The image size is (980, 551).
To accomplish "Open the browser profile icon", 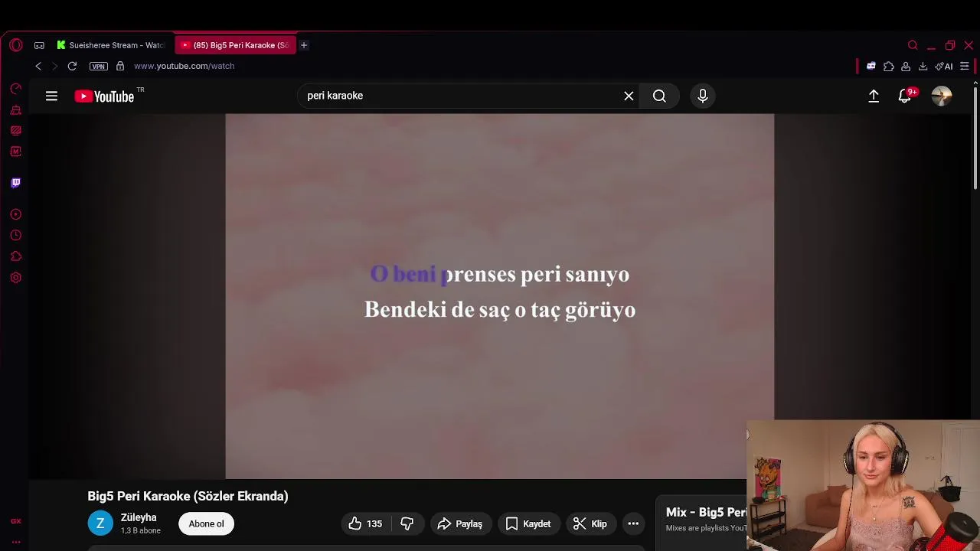I will pyautogui.click(x=906, y=66).
